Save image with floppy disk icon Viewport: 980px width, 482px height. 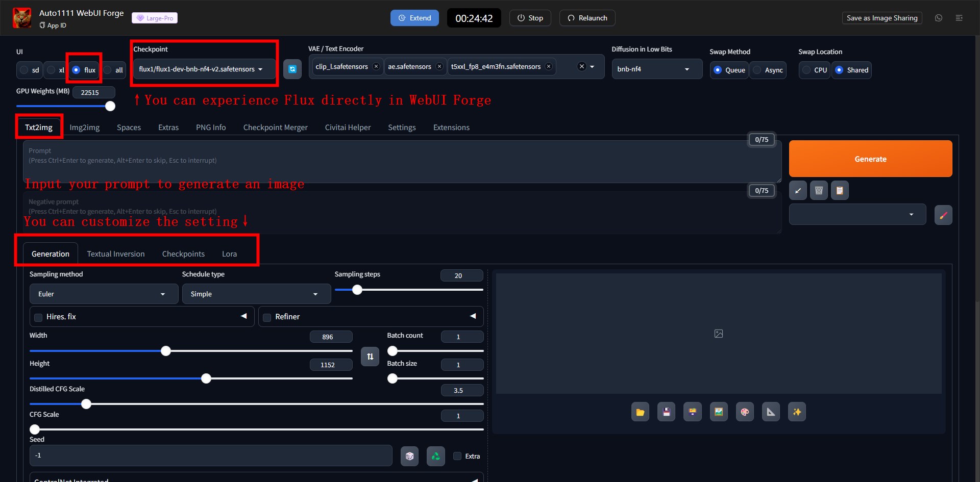pos(667,412)
